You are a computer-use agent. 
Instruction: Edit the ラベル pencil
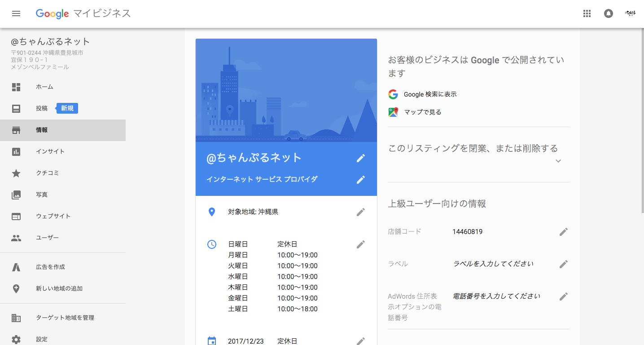[564, 264]
